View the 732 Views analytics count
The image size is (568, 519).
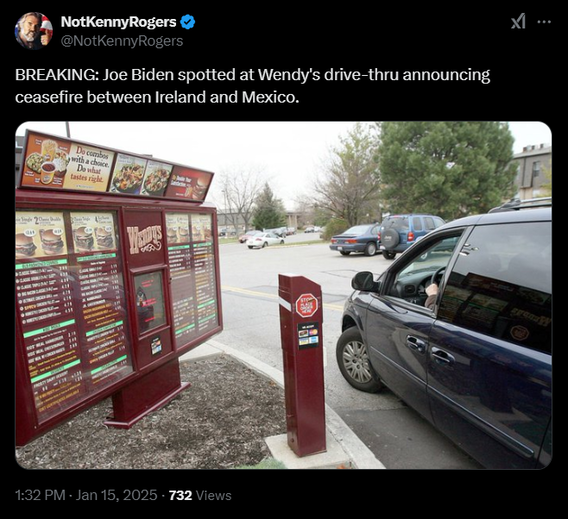point(200,495)
